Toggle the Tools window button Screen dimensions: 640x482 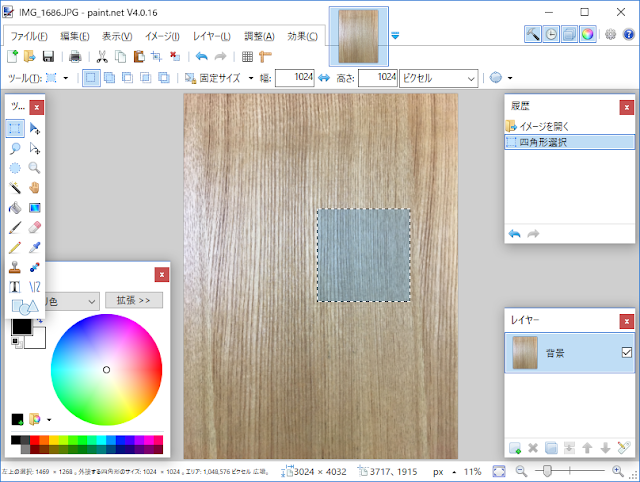[x=533, y=34]
